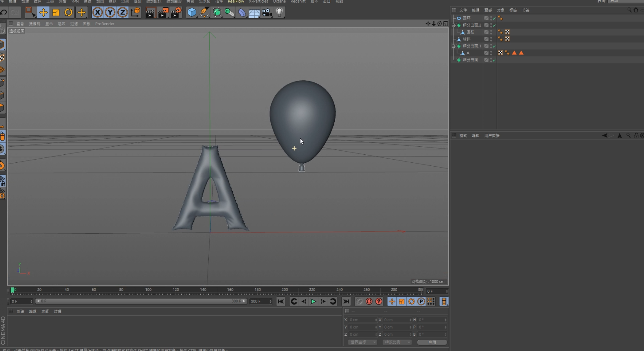
Task: Click the 应用 apply button
Action: (432, 342)
